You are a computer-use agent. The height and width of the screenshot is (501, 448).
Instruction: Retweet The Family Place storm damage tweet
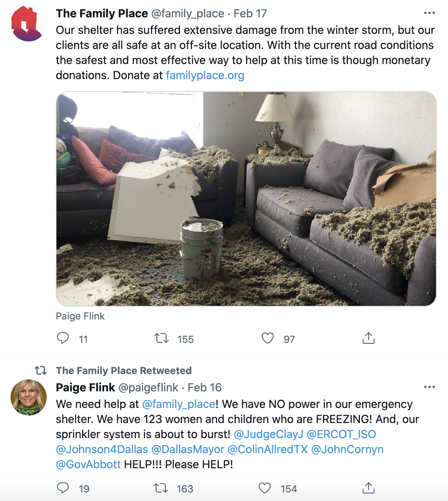tap(162, 338)
